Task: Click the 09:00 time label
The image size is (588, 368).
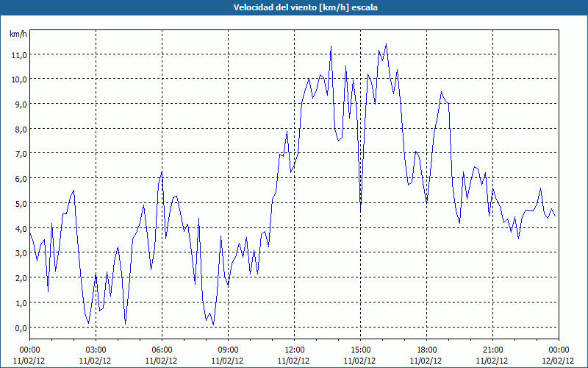Action: click(x=228, y=350)
